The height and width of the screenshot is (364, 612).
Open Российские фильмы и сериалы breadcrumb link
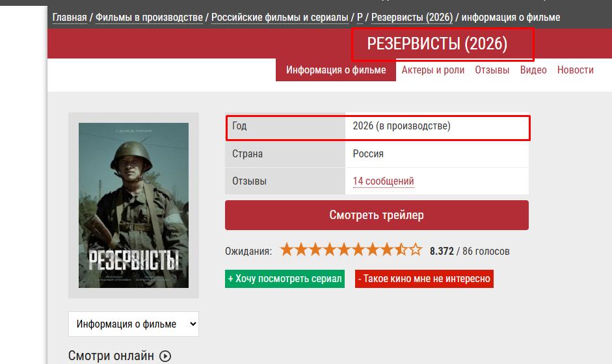click(x=280, y=17)
